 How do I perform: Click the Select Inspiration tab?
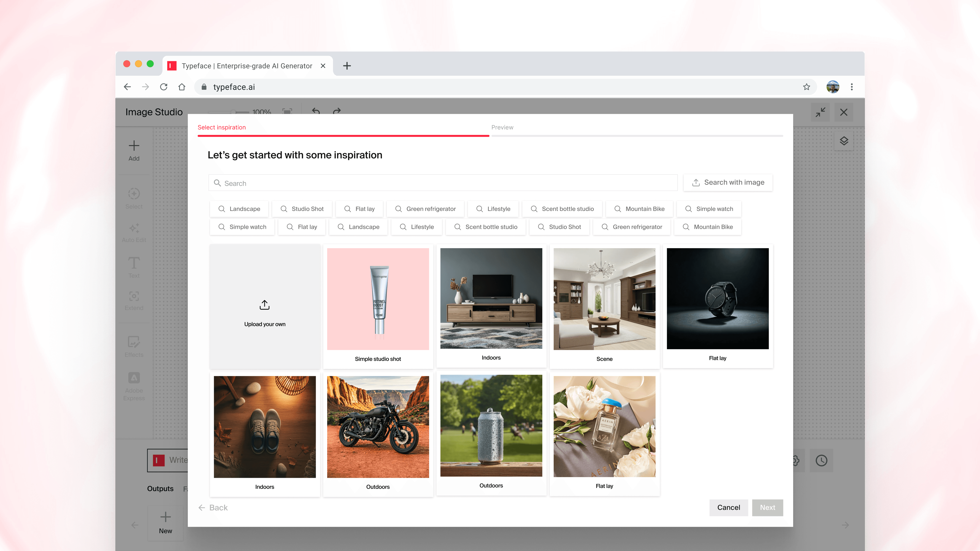click(222, 127)
